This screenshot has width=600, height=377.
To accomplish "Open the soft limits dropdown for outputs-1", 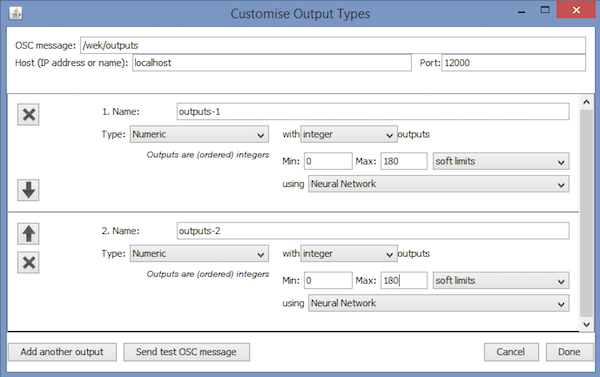I will pos(501,161).
